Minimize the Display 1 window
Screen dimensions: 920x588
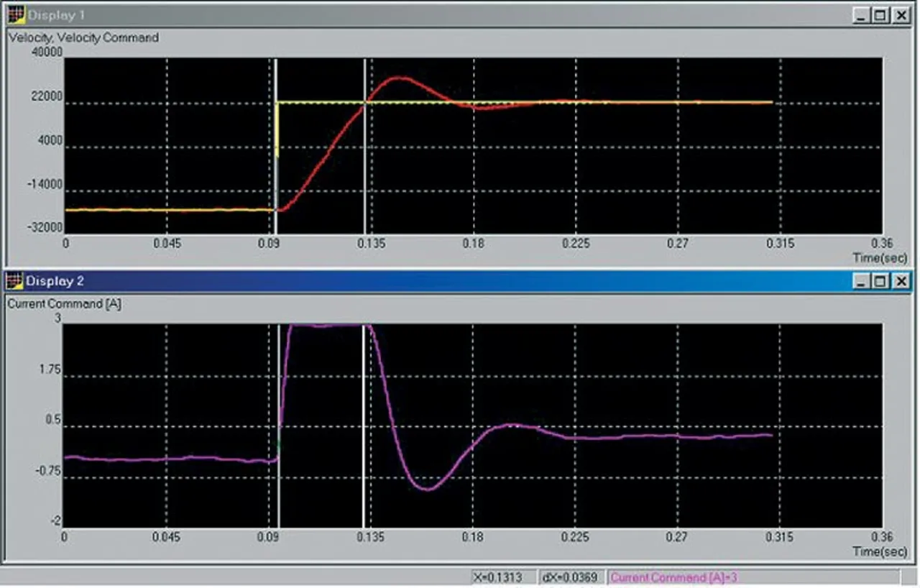(862, 15)
